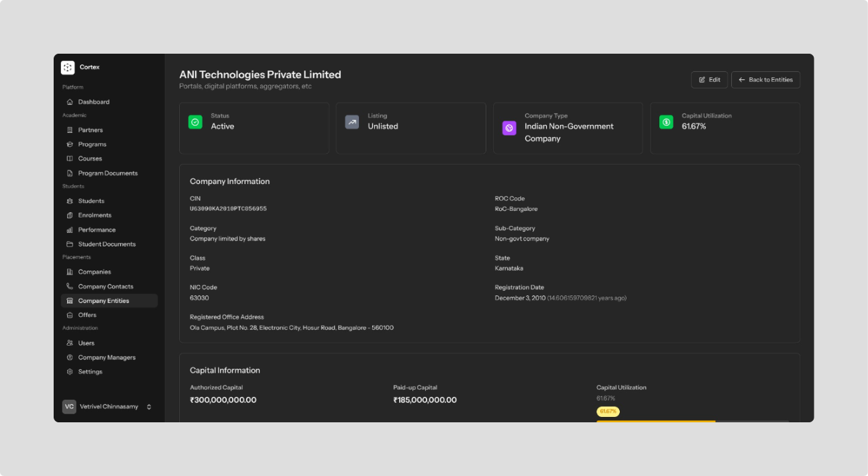Click the Category value Company limited by shares

(x=228, y=239)
